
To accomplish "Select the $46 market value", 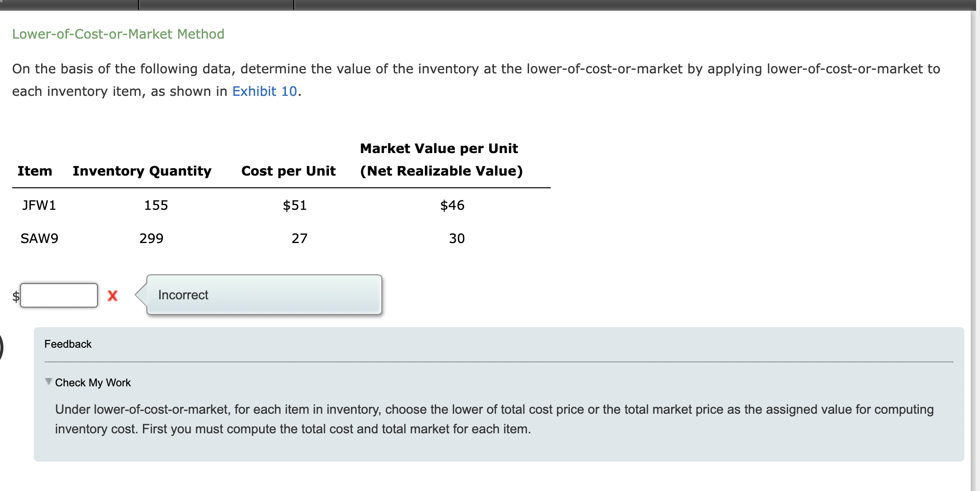I will (x=452, y=205).
